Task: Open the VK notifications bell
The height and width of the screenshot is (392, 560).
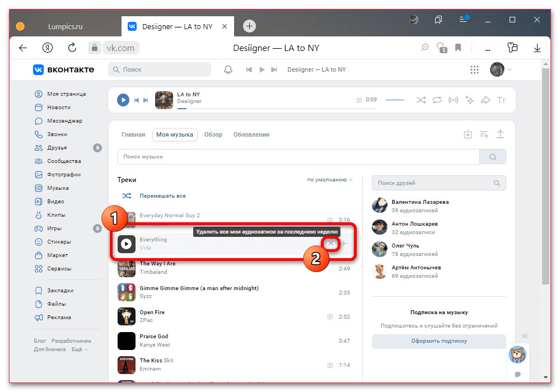Action: point(228,69)
